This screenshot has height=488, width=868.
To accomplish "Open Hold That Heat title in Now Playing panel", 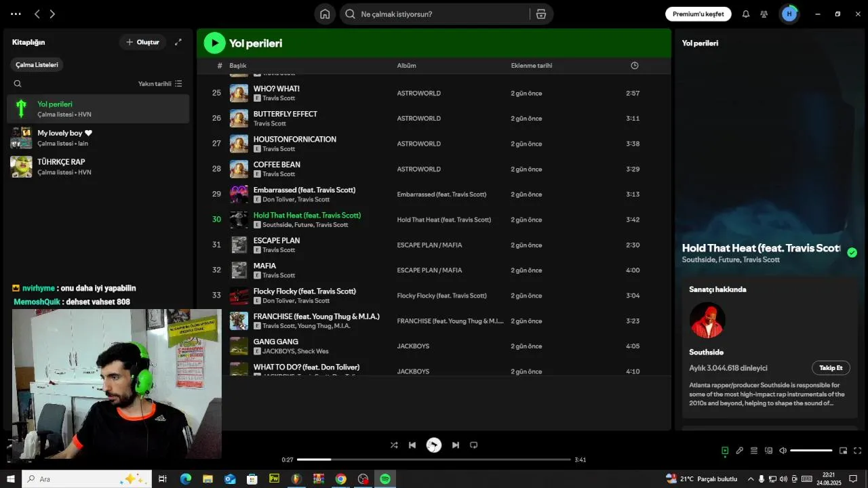I will 761,248.
